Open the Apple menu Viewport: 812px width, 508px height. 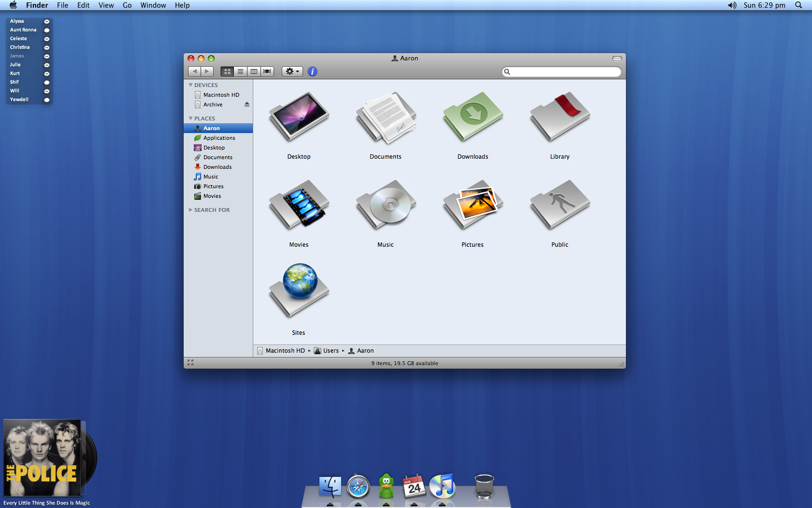[x=13, y=5]
